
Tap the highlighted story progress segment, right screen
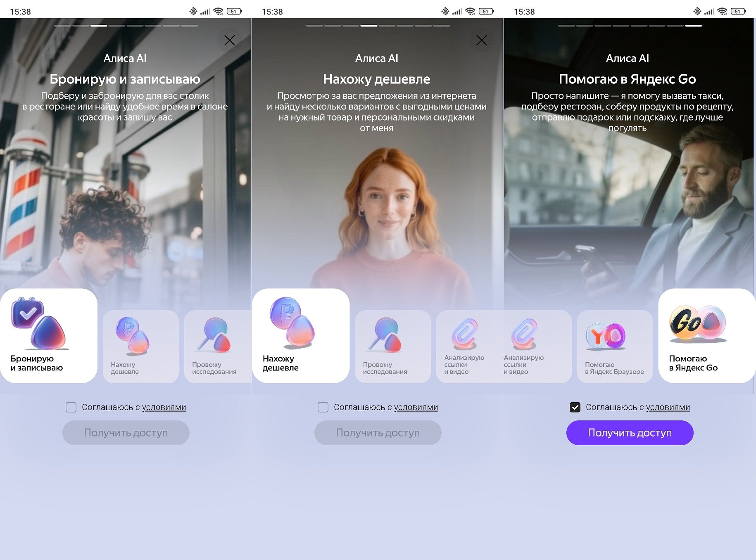pos(694,26)
